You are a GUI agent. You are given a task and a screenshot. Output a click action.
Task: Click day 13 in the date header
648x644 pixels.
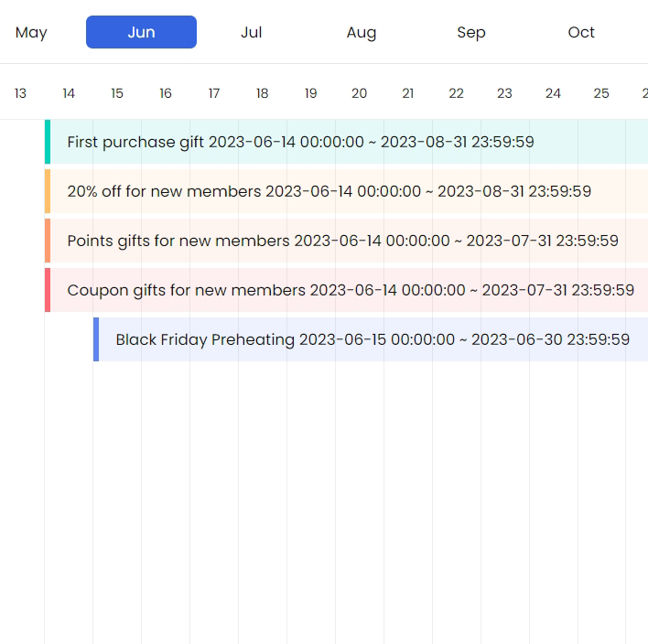tap(20, 93)
